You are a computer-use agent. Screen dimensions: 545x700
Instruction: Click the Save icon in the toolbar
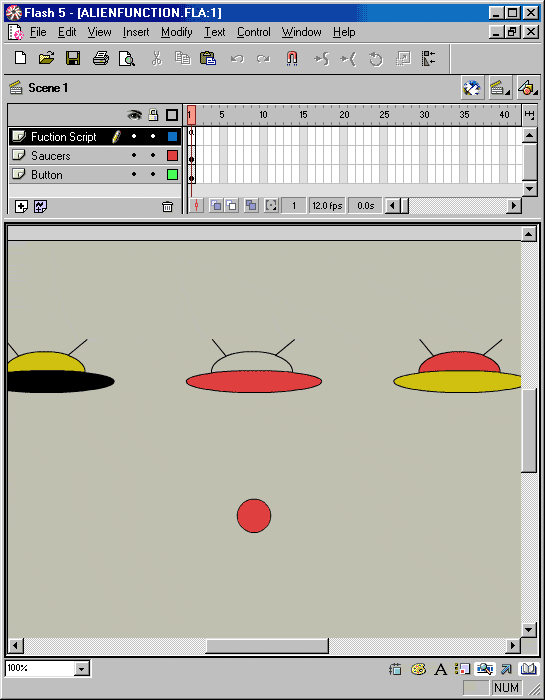pos(73,58)
